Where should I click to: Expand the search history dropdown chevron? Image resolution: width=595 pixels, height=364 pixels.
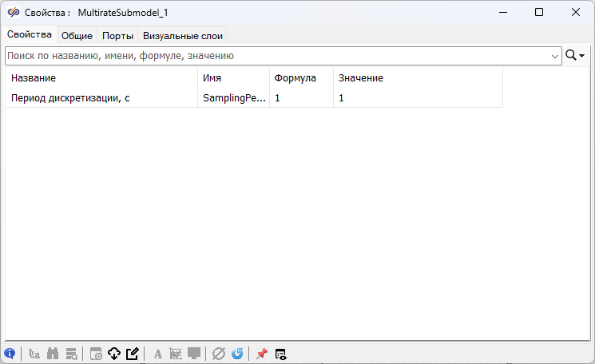click(555, 56)
